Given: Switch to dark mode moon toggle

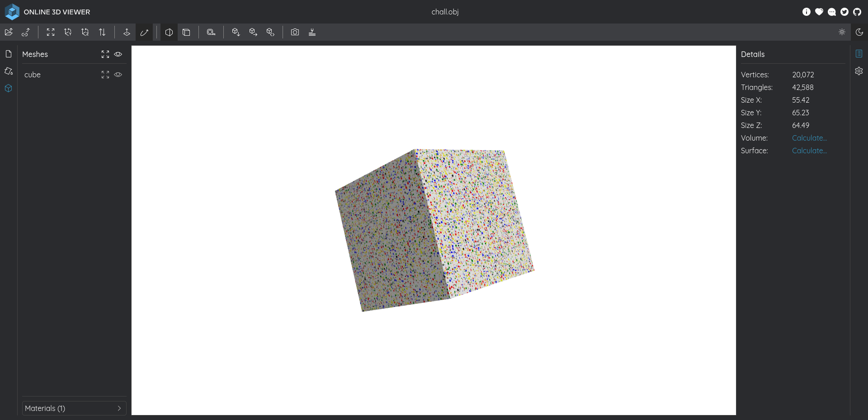Looking at the screenshot, I should 859,32.
